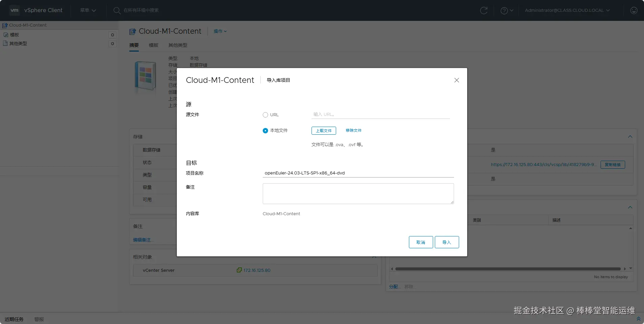644x324 pixels.
Task: Click the 取消 button
Action: (421, 242)
